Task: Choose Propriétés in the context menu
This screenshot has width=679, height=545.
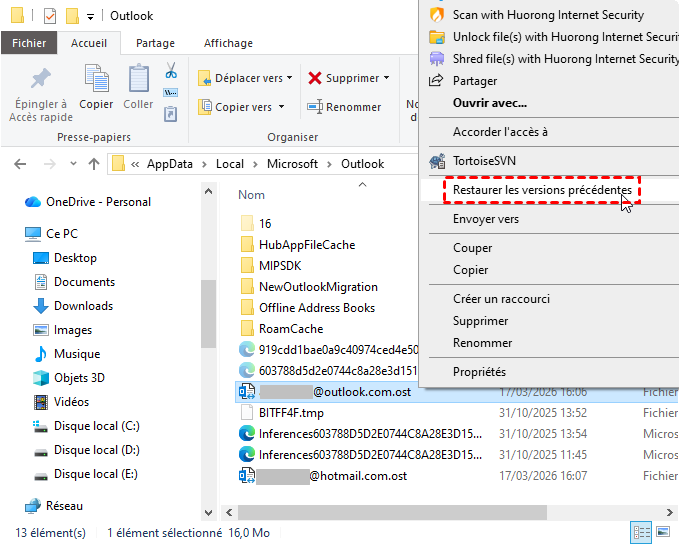Action: point(479,372)
